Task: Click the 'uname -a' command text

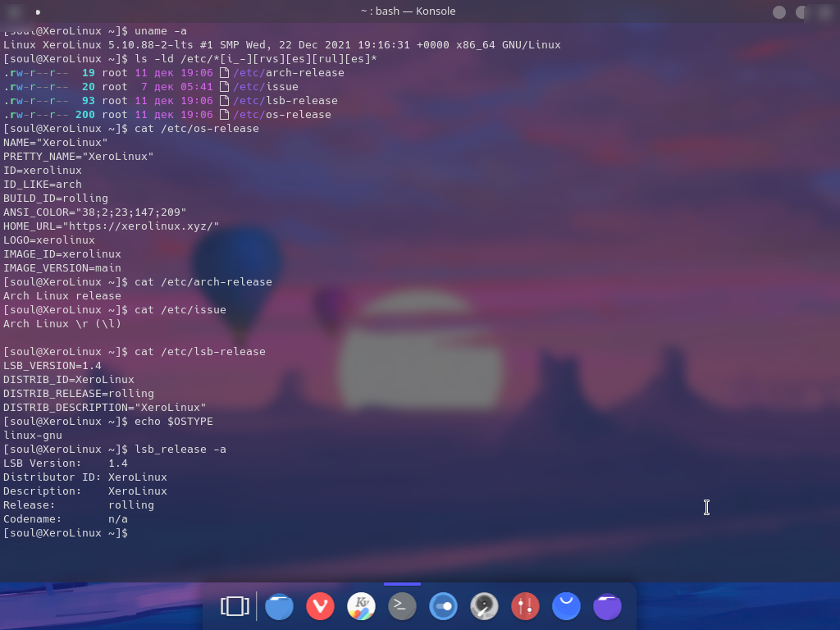Action: 161,31
